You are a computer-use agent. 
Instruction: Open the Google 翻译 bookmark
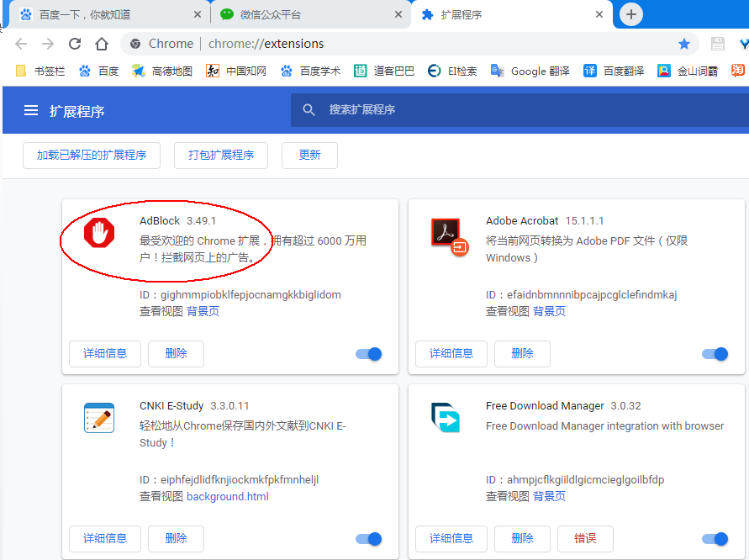pos(530,71)
